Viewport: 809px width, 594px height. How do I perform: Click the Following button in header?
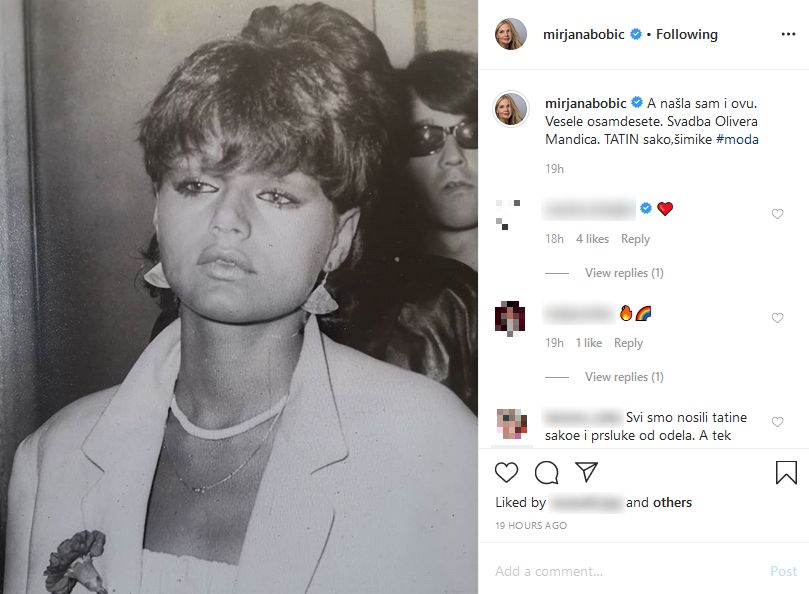click(687, 34)
